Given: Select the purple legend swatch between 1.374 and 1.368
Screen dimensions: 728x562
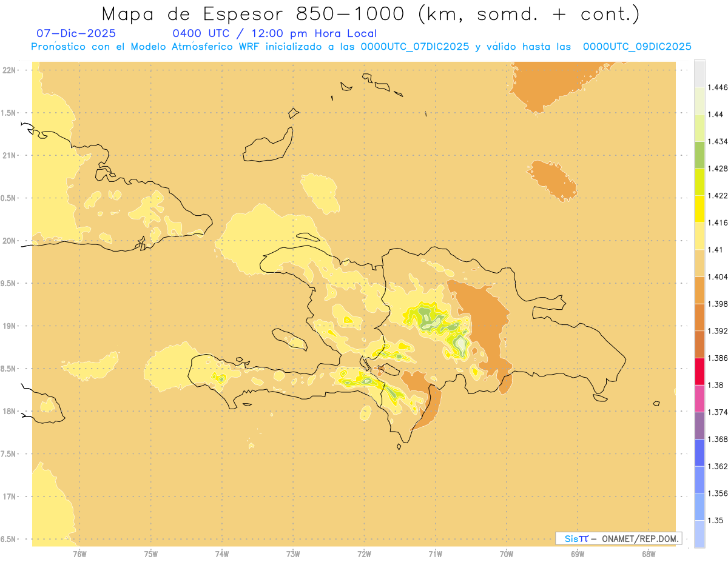Looking at the screenshot, I should pyautogui.click(x=699, y=426).
